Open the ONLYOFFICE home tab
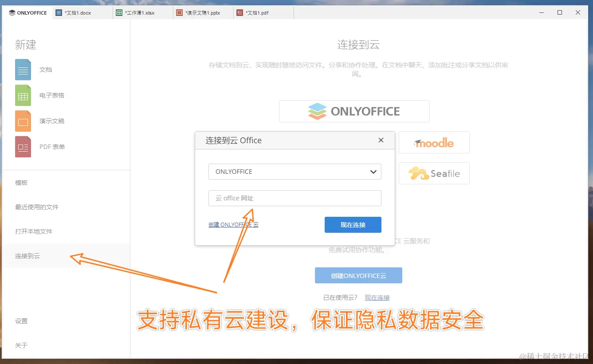This screenshot has height=364, width=593. click(28, 13)
